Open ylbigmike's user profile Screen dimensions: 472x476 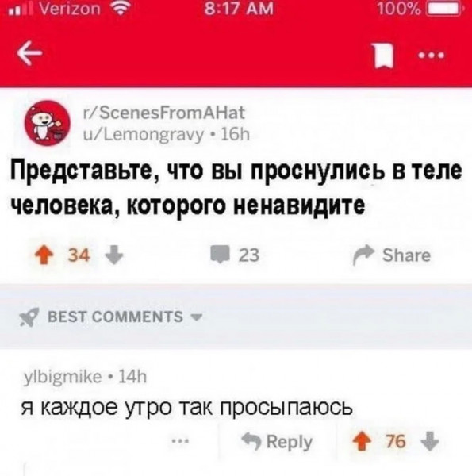click(x=63, y=377)
